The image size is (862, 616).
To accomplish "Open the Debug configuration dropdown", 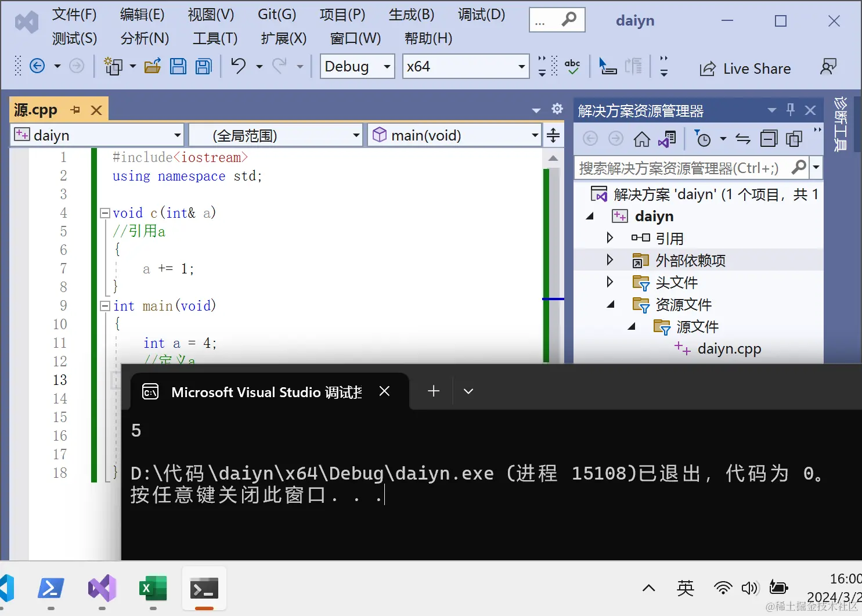I will tap(358, 66).
